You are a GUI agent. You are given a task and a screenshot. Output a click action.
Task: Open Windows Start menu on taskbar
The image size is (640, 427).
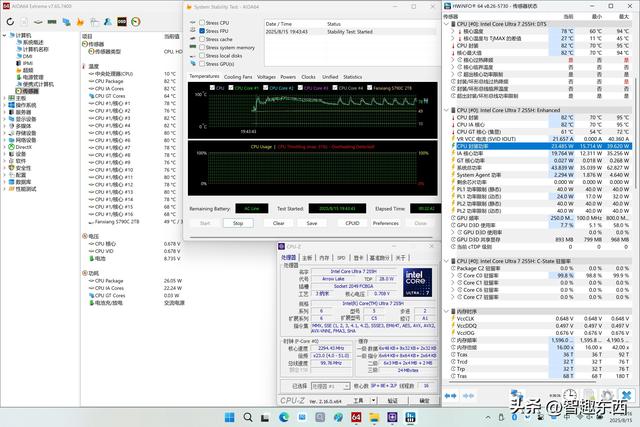click(230, 417)
